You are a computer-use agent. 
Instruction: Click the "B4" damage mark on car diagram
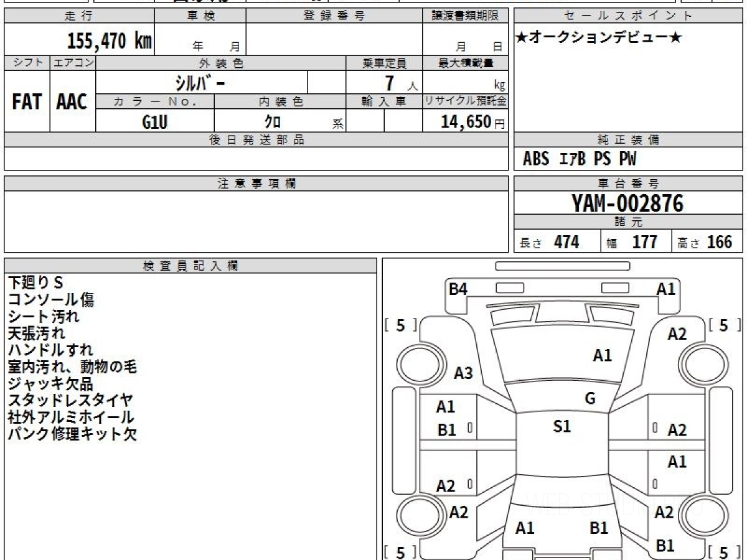click(458, 289)
